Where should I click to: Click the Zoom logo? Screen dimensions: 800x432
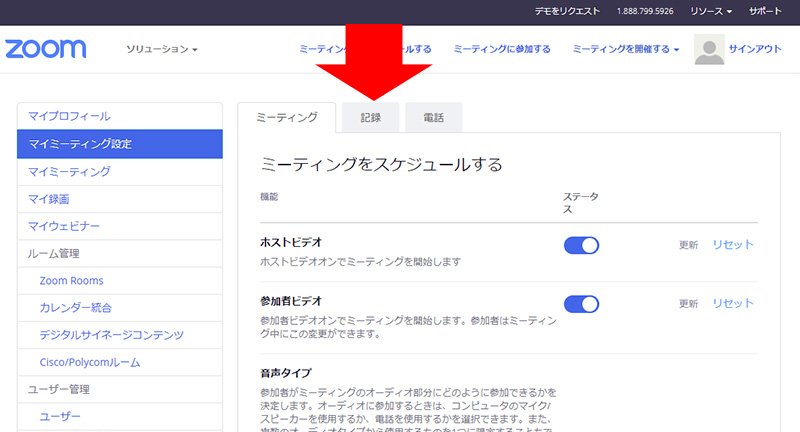[46, 49]
